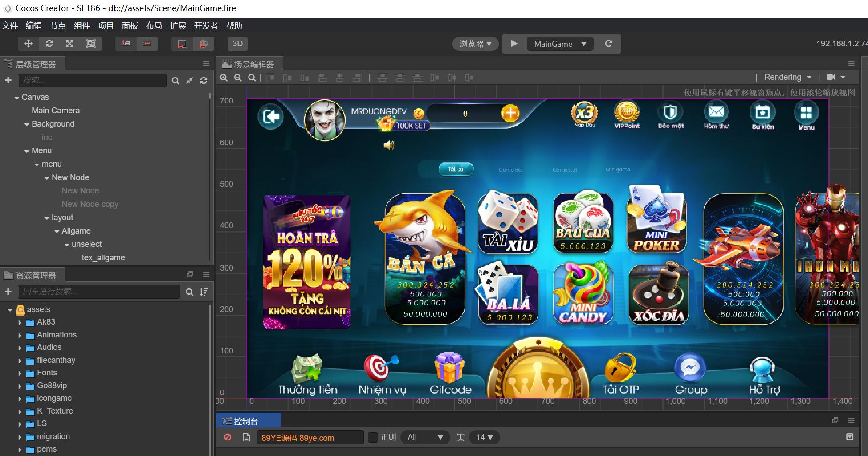The width and height of the screenshot is (868, 456).
Task: Open the 组件 menu
Action: click(x=82, y=26)
